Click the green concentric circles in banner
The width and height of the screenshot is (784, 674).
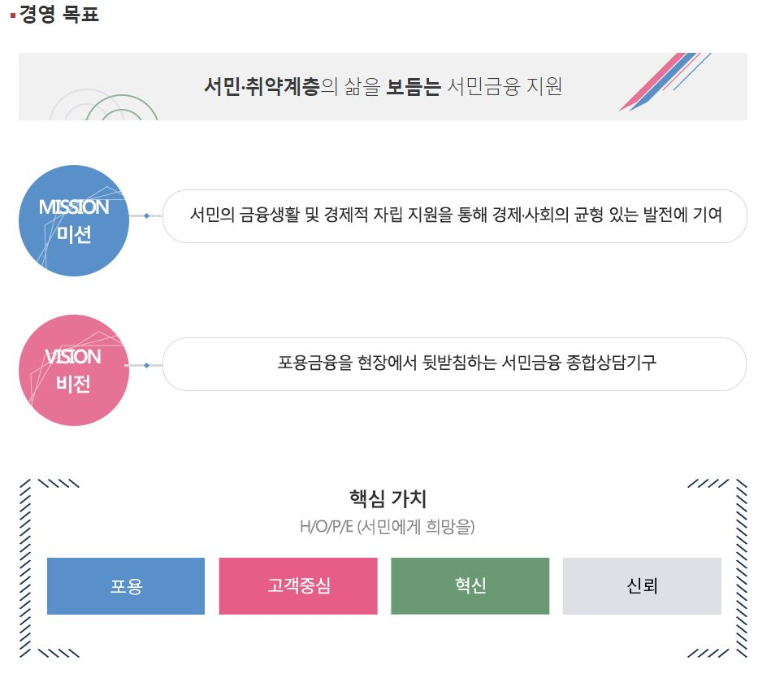click(103, 105)
